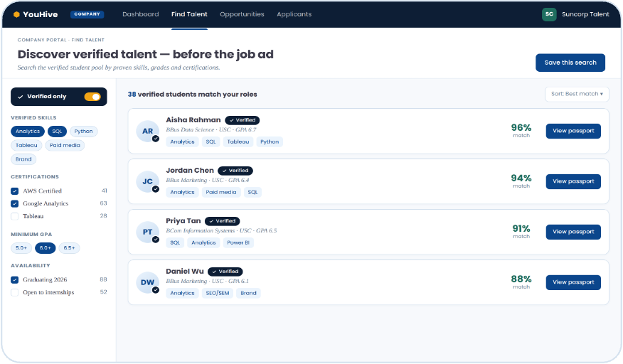623x364 pixels.
Task: Open the Find Talent tab
Action: click(189, 14)
